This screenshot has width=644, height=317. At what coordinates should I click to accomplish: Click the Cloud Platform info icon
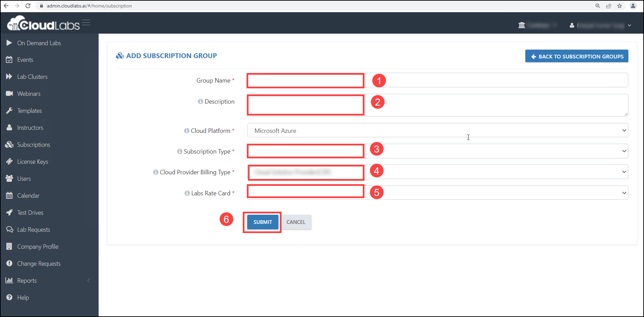pos(187,131)
